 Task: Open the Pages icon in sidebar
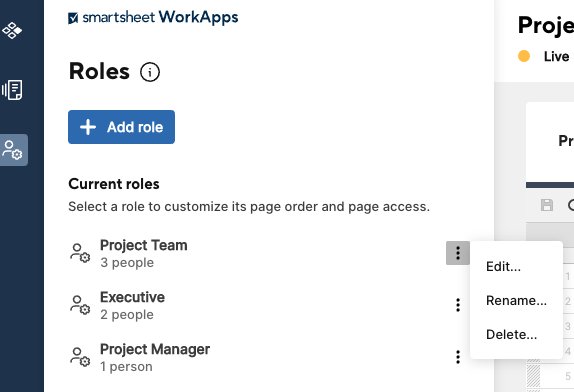(12, 90)
